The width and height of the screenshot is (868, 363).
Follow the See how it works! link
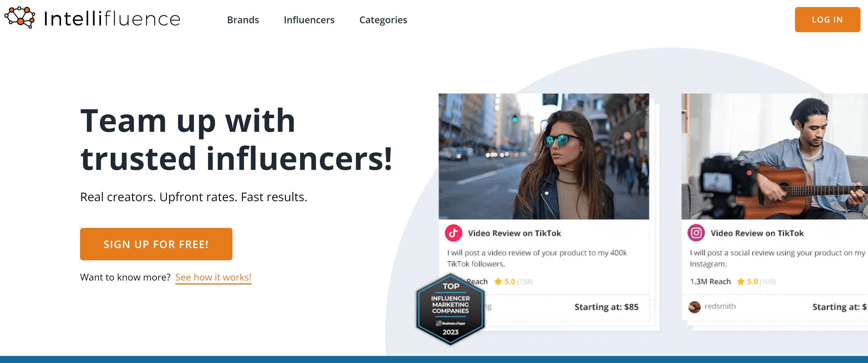pos(213,277)
